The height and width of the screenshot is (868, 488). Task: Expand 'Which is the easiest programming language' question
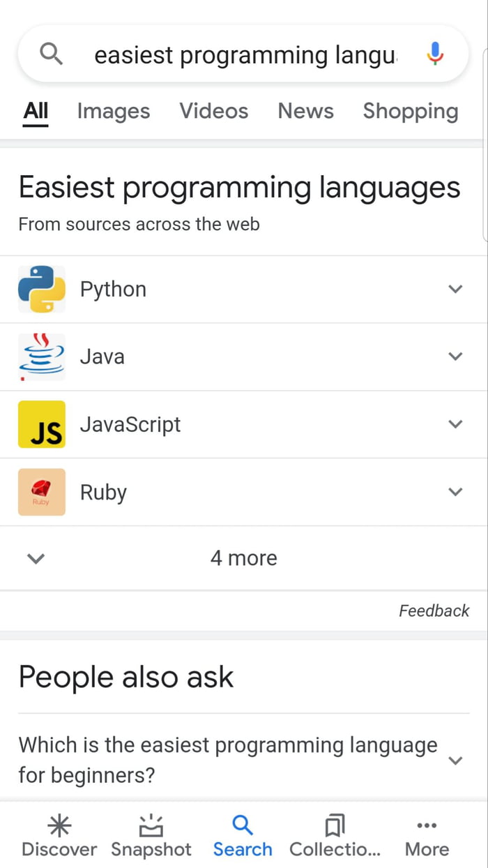(x=455, y=760)
